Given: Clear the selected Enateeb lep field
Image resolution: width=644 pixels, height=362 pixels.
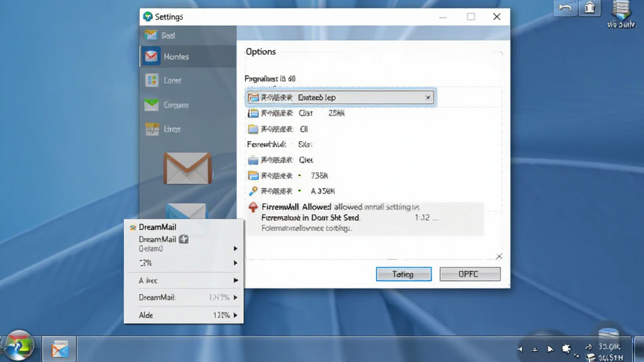Looking at the screenshot, I should pyautogui.click(x=428, y=97).
